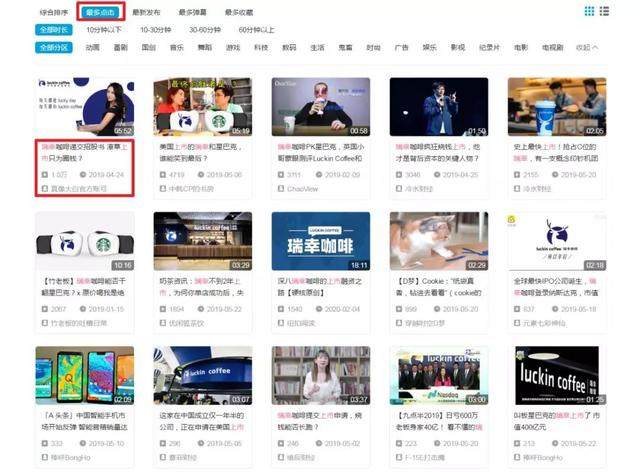Open the 02:29 cat video thumbnail
The image size is (640, 472).
tap(439, 241)
